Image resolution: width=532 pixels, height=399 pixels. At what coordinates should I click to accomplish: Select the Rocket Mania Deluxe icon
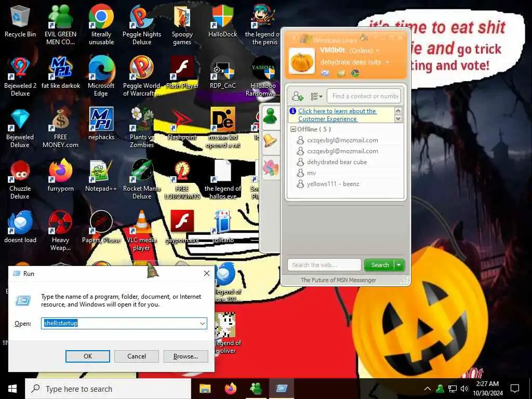[142, 180]
